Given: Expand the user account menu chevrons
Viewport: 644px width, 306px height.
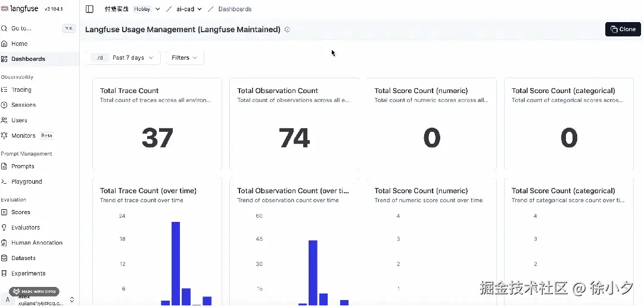Looking at the screenshot, I should click(x=72, y=300).
